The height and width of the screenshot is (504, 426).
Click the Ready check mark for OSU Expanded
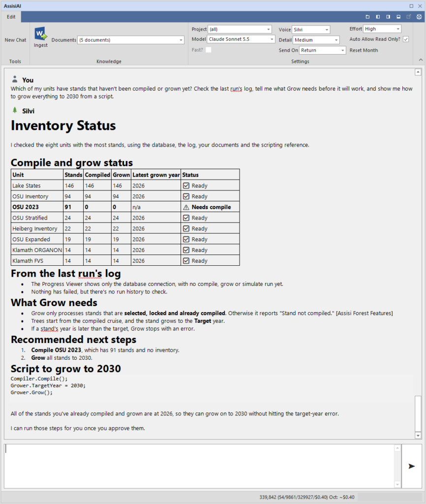click(186, 240)
